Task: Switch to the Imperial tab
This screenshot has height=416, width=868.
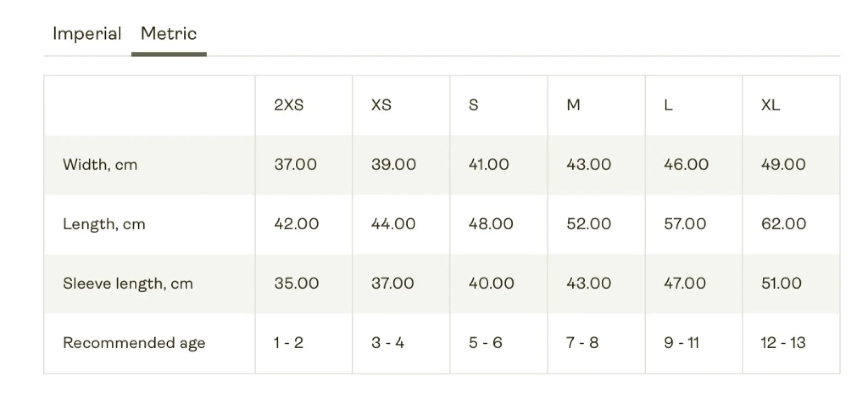Action: 87,34
